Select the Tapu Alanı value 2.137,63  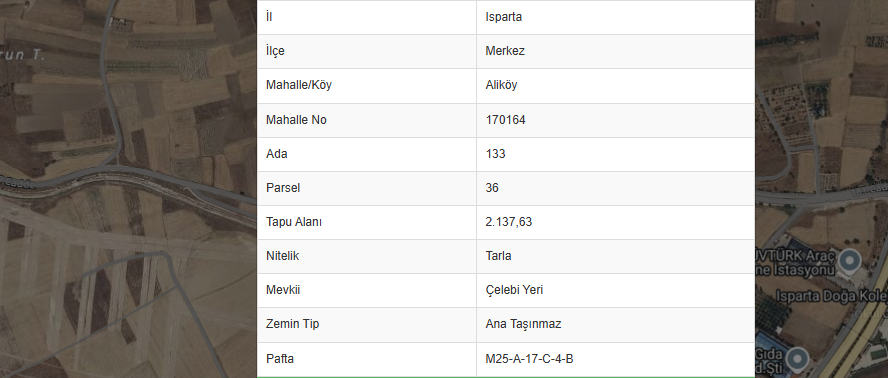point(509,222)
